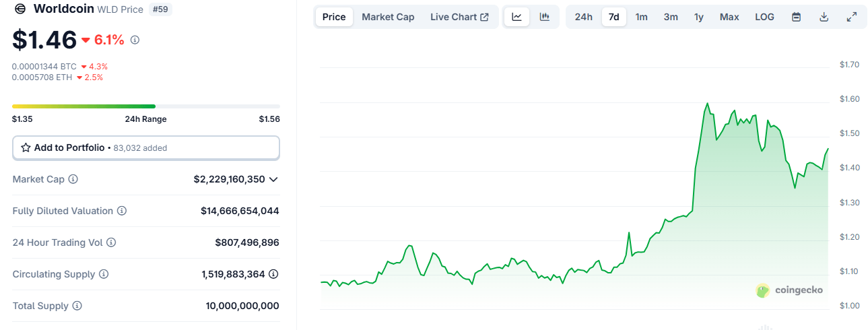Open info tooltip beside 6.1% price change

point(135,40)
